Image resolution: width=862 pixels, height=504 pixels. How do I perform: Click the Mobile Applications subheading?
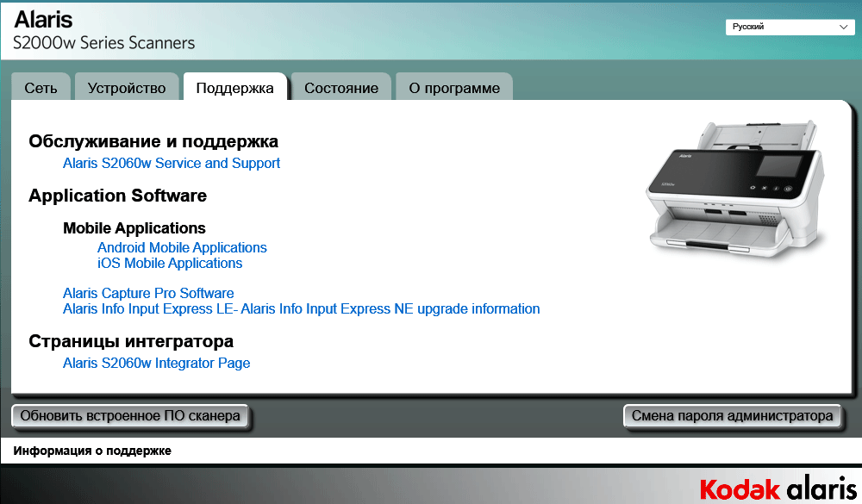point(134,228)
